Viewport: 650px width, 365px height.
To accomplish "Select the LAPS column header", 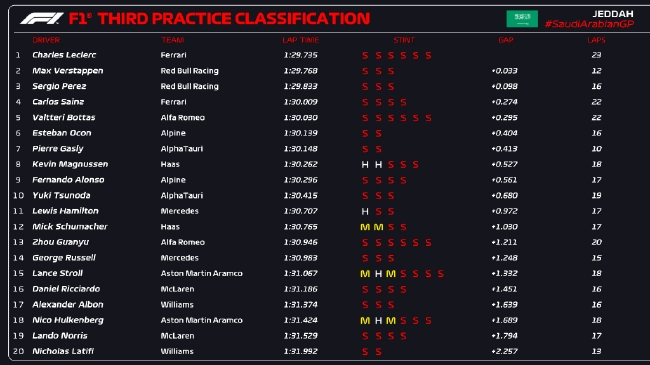I will click(597, 40).
